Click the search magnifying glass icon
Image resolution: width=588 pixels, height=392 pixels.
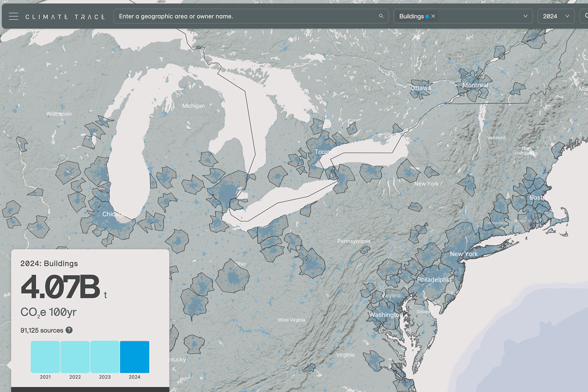(x=381, y=16)
